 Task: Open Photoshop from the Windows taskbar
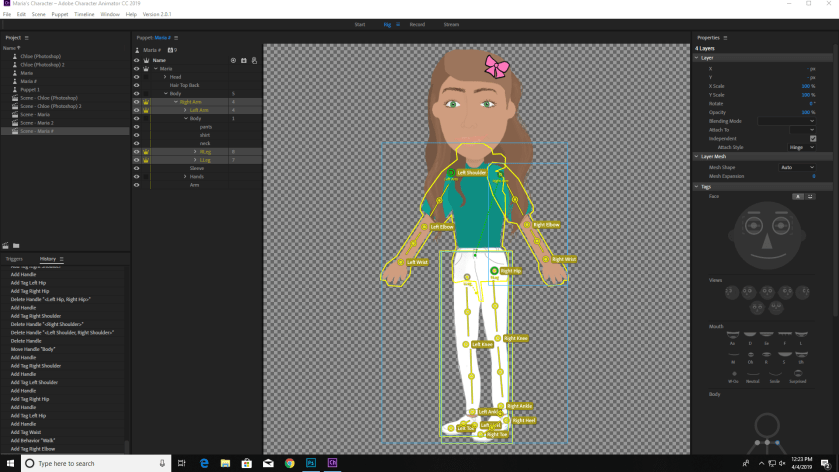(x=311, y=464)
